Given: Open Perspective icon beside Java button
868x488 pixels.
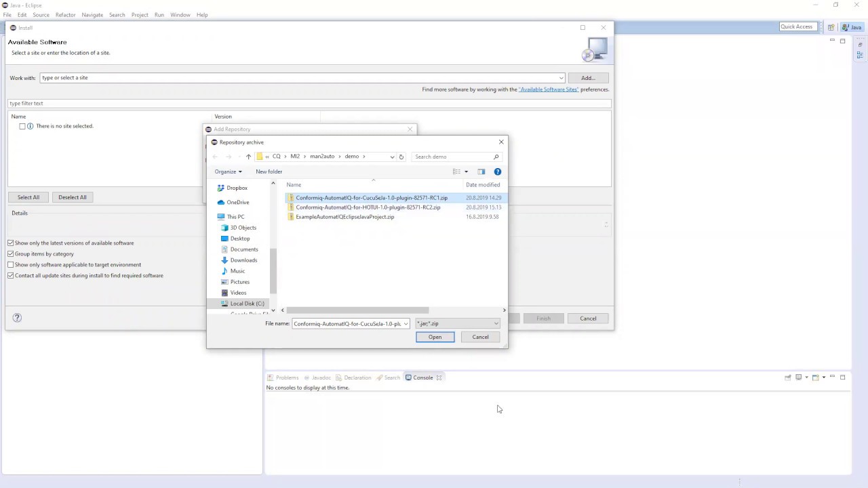Looking at the screenshot, I should point(831,27).
